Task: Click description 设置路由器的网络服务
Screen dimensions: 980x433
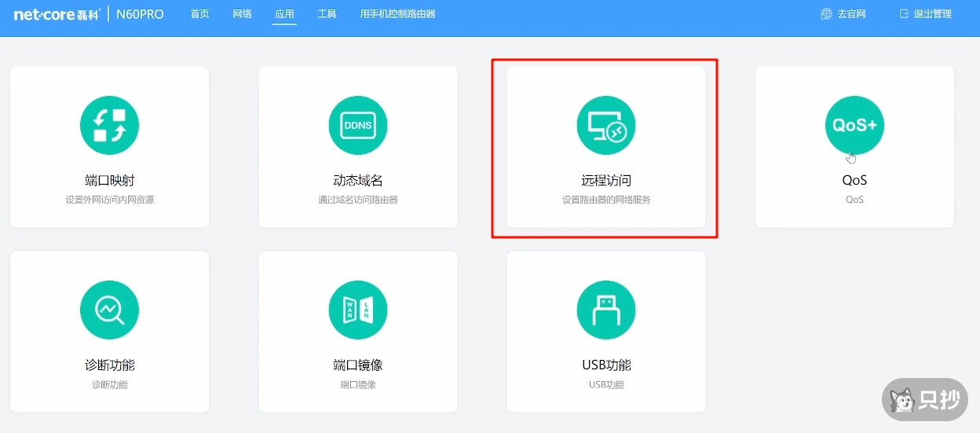Action: pyautogui.click(x=606, y=200)
